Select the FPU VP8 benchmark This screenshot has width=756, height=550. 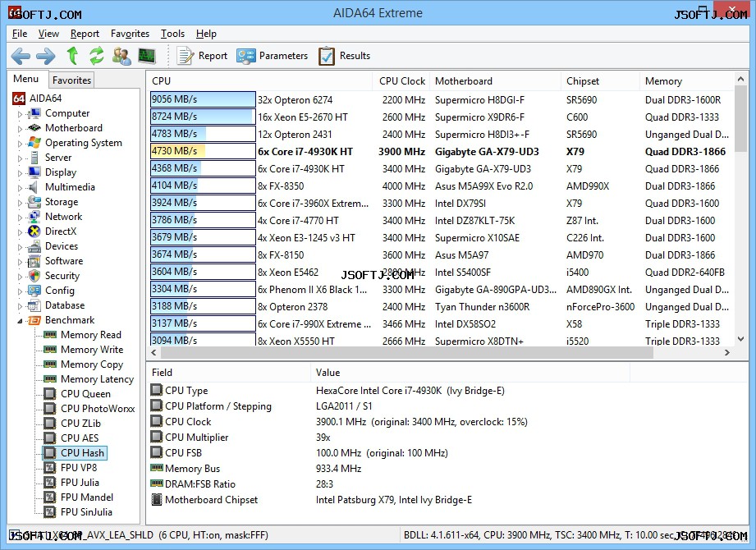tap(79, 468)
